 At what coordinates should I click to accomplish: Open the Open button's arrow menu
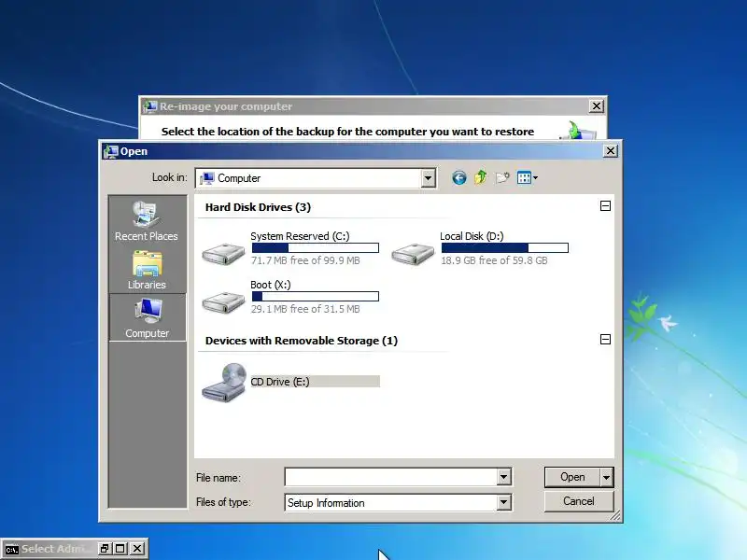606,477
